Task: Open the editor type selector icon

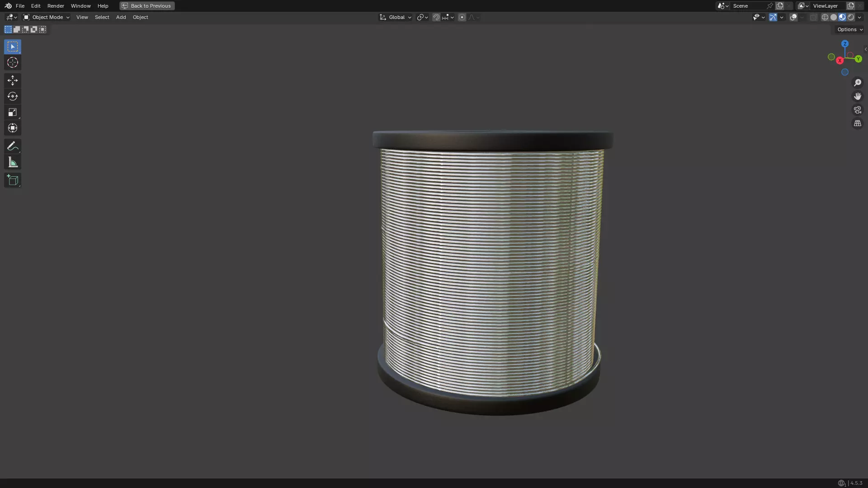Action: click(11, 17)
